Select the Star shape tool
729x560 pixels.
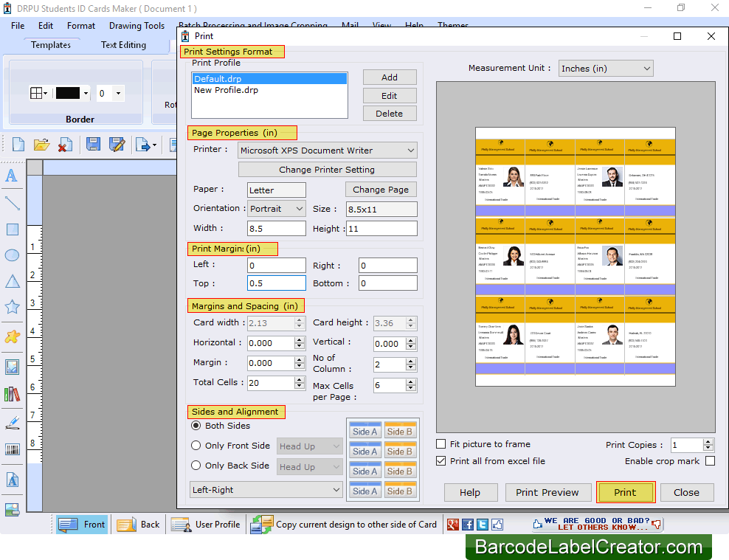click(x=12, y=305)
